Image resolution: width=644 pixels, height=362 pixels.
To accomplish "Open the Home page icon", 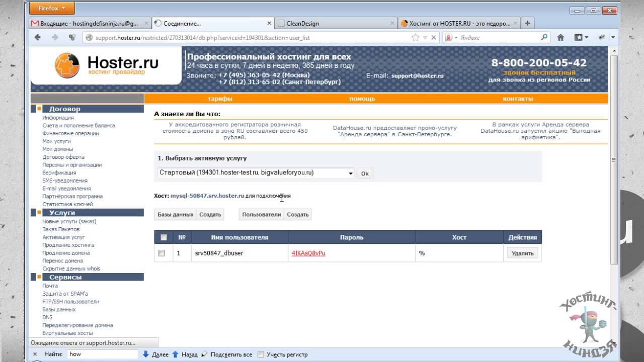I will pos(561,37).
